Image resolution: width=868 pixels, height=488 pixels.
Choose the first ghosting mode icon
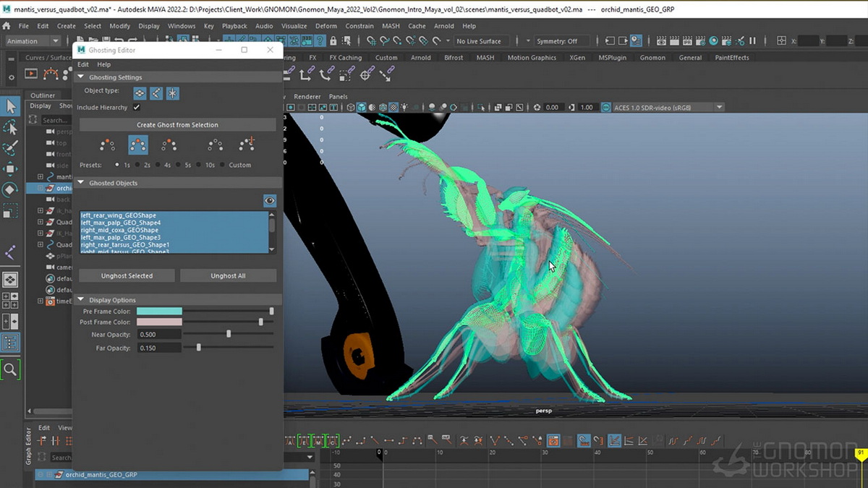108,145
